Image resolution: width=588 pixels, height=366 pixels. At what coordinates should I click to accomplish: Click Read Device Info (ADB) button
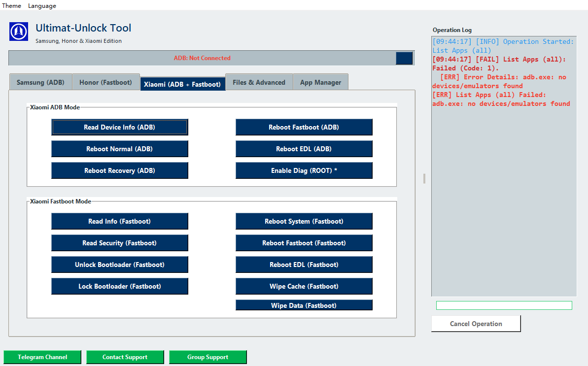click(120, 127)
